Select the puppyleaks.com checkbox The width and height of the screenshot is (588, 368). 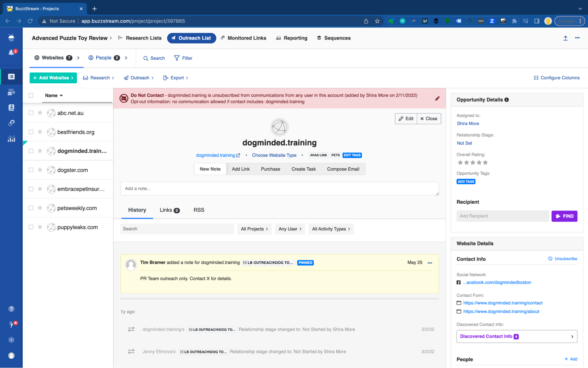pos(31,227)
